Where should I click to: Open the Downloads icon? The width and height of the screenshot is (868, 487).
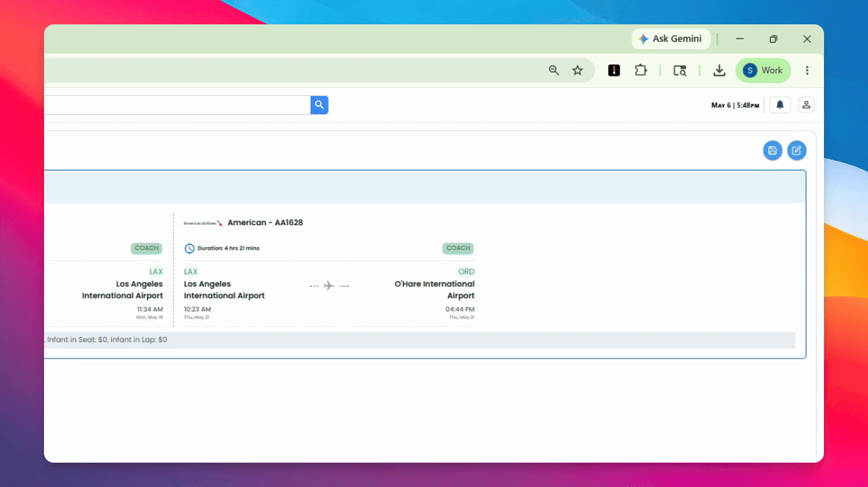720,70
